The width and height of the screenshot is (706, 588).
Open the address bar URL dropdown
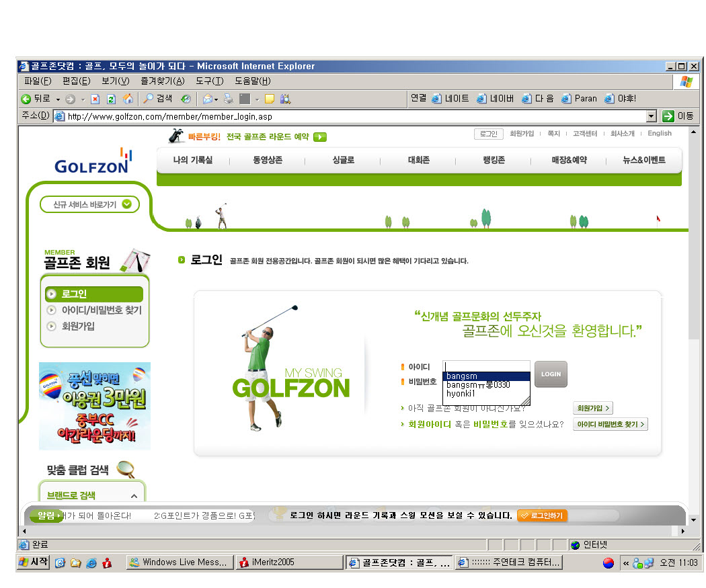tap(651, 116)
